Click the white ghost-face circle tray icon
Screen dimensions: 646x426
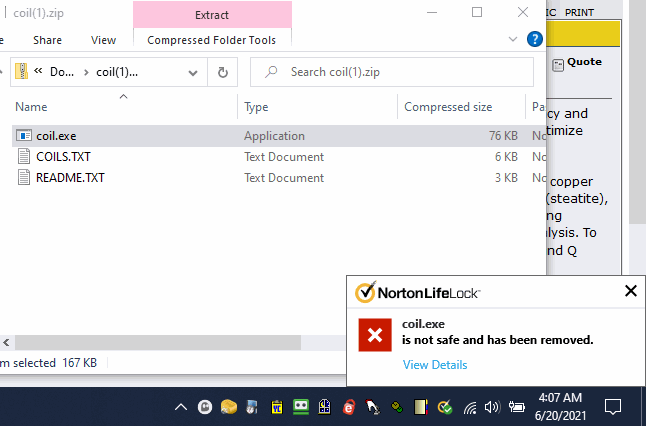tap(205, 407)
